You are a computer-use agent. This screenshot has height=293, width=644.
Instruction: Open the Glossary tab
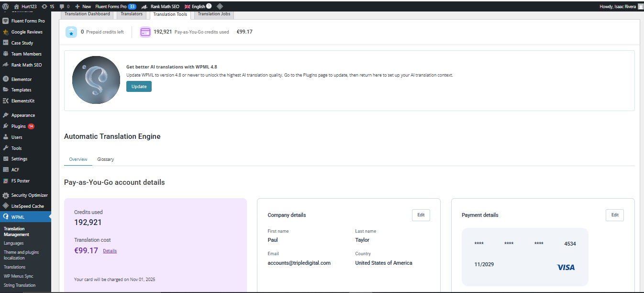point(105,159)
